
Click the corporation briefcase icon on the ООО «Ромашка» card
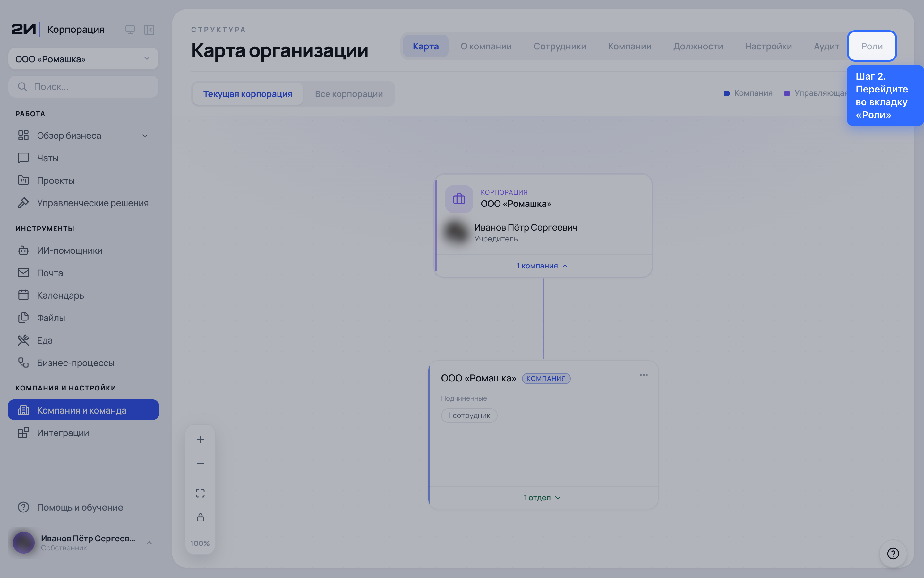pos(459,199)
